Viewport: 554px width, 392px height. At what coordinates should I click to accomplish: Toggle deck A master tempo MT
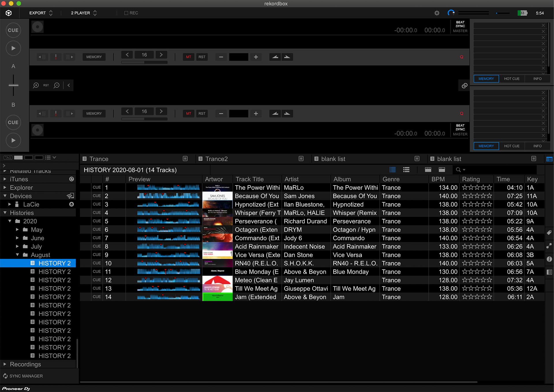(x=188, y=57)
